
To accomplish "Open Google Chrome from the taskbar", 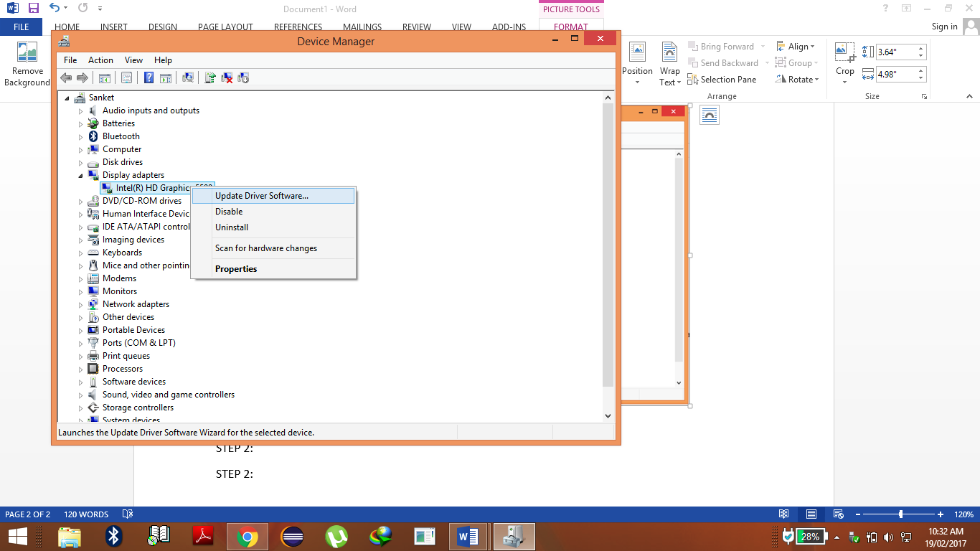I will tap(248, 537).
